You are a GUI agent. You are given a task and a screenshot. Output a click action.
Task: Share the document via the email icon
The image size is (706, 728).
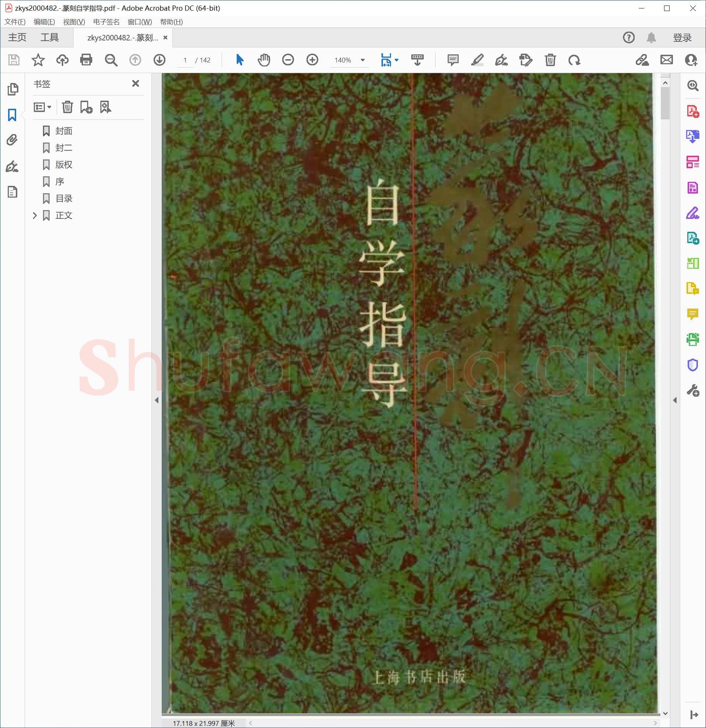click(x=666, y=60)
